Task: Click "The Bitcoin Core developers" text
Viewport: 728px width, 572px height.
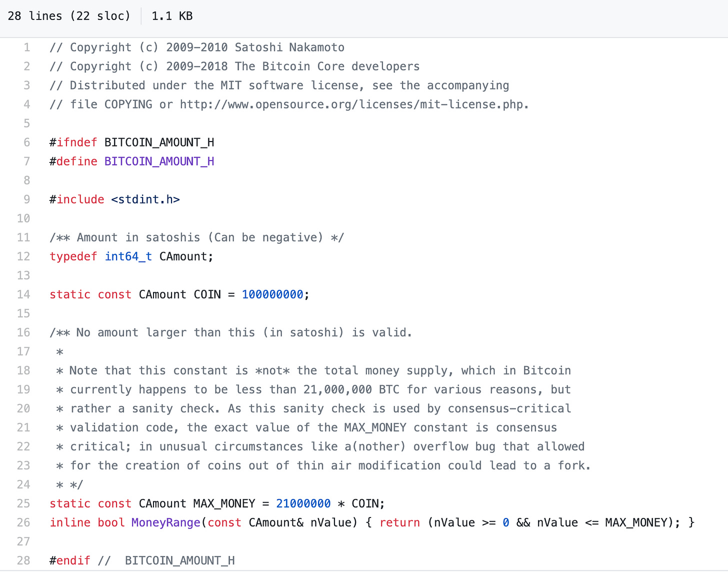Action: click(x=327, y=66)
